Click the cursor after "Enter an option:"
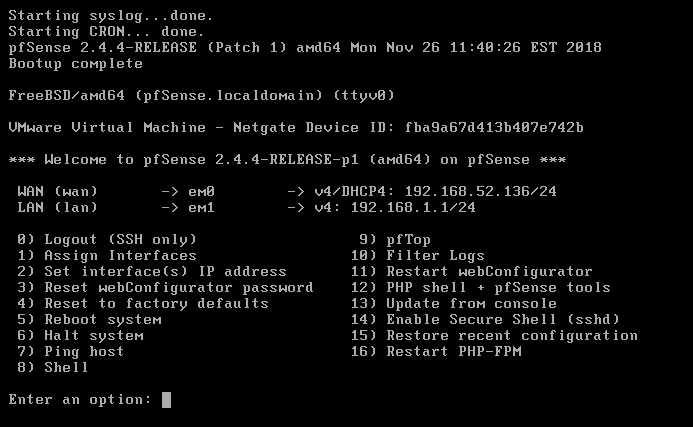Viewport: 693px width, 427px height. [166, 400]
